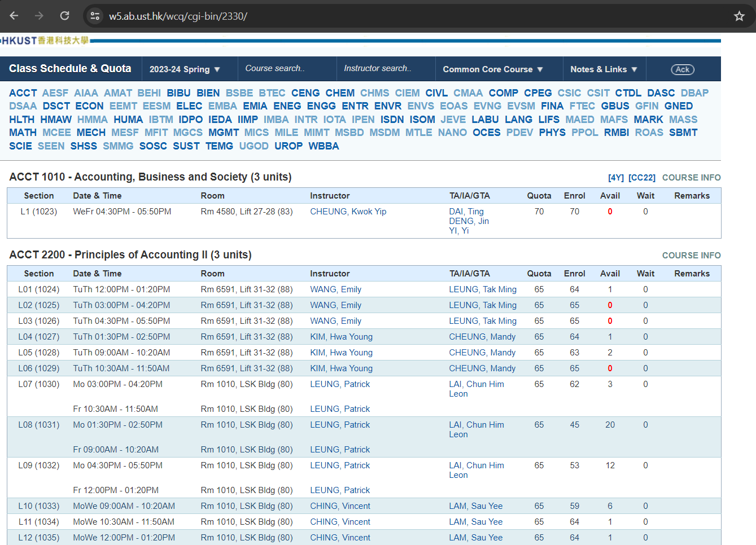Open the MATH subject link
The image size is (756, 545).
[x=23, y=133]
